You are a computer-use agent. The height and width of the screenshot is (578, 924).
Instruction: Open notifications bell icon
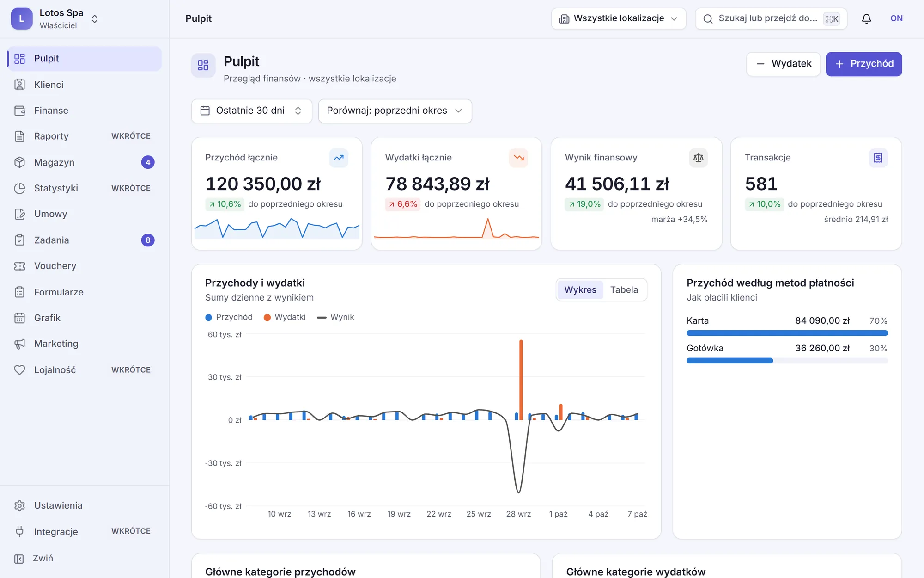coord(867,18)
